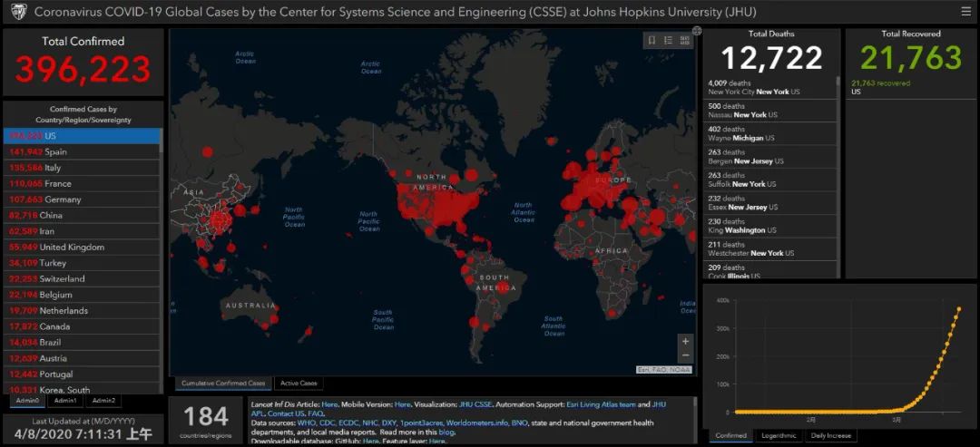The image size is (980, 447).
Task: Open the basemap gallery grid tool
Action: (684, 40)
